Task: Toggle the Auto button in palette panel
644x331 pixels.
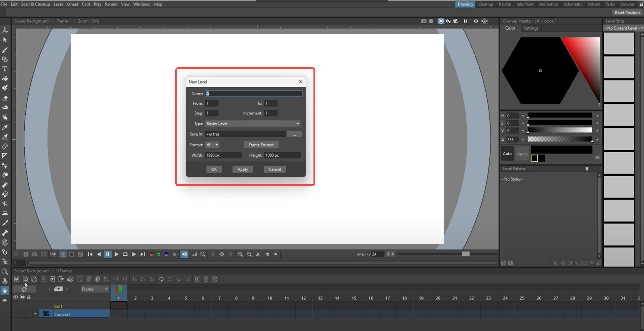Action: point(507,153)
